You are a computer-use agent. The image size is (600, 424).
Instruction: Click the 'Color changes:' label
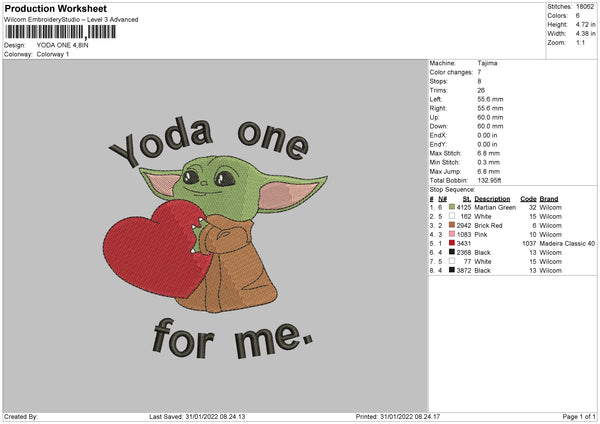tap(451, 72)
